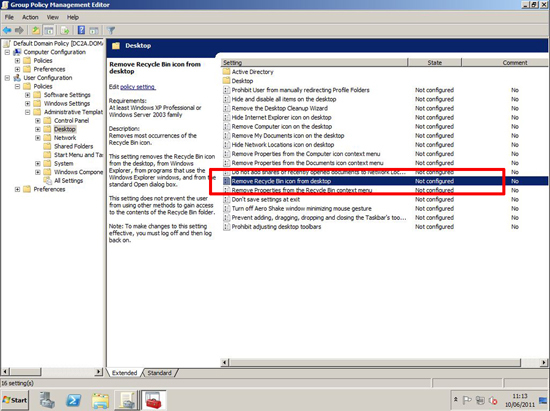The height and width of the screenshot is (411, 550).
Task: Expand the Control Panel node
Action: click(x=38, y=121)
